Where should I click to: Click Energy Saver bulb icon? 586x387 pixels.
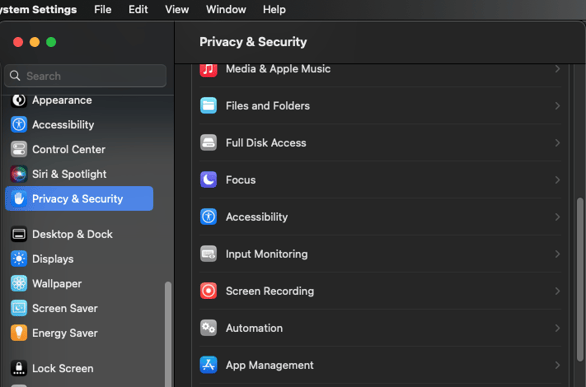19,333
